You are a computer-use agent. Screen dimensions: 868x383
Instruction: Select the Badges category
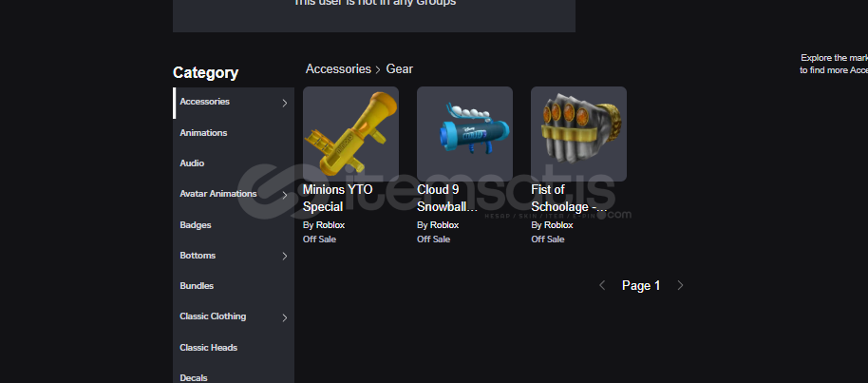pyautogui.click(x=196, y=225)
